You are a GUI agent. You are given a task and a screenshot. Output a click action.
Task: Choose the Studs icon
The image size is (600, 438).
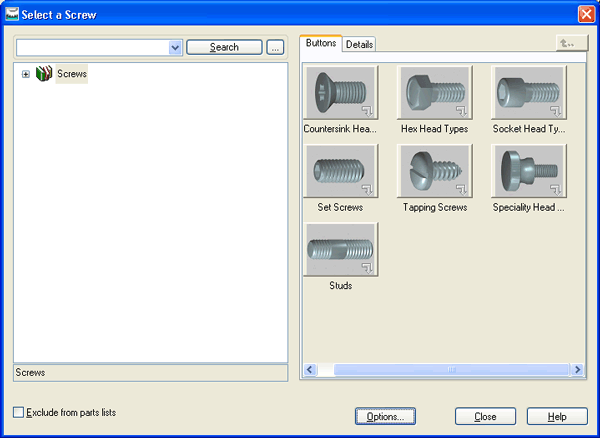[x=340, y=249]
